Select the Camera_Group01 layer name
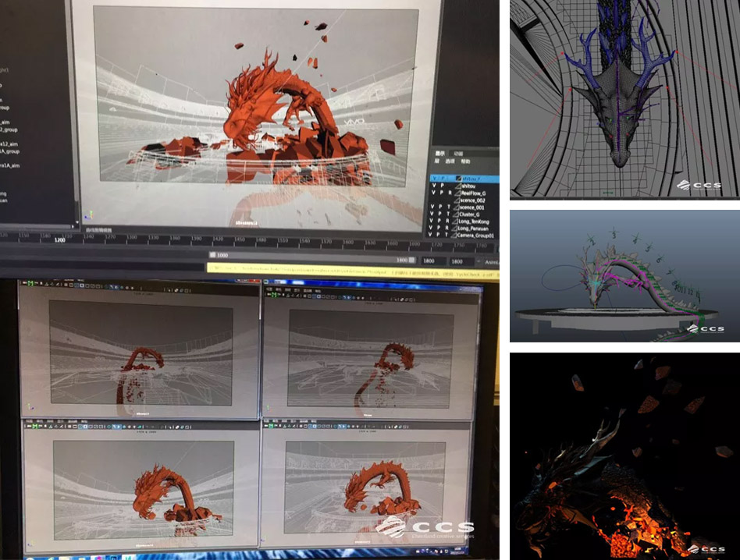This screenshot has width=740, height=560. (x=475, y=236)
